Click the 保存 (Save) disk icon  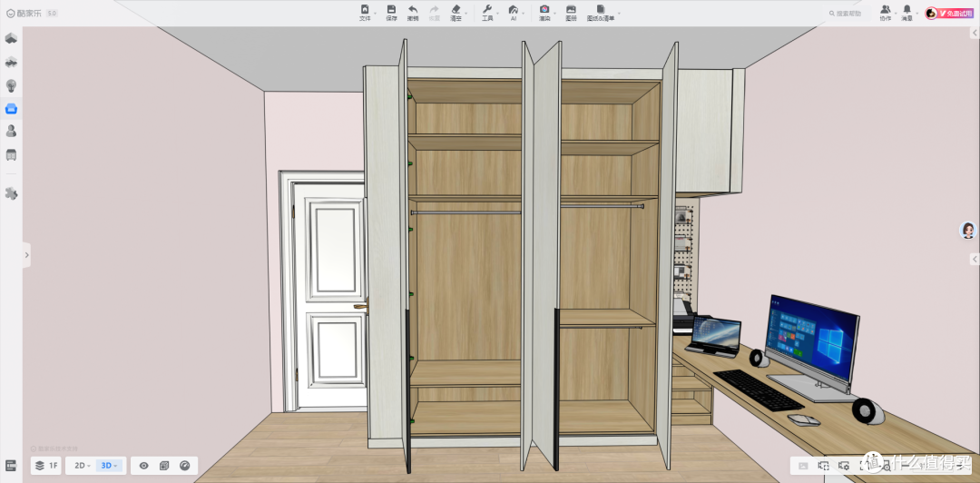pyautogui.click(x=391, y=9)
